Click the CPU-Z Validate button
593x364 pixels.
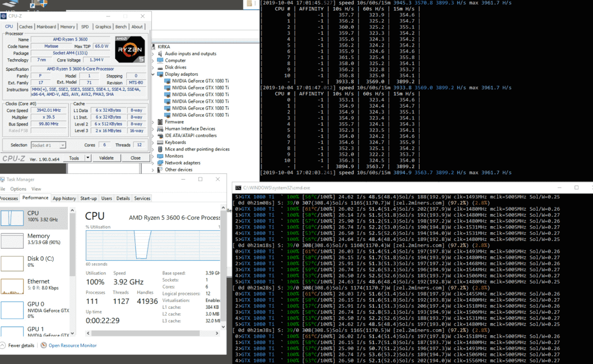[x=106, y=158]
